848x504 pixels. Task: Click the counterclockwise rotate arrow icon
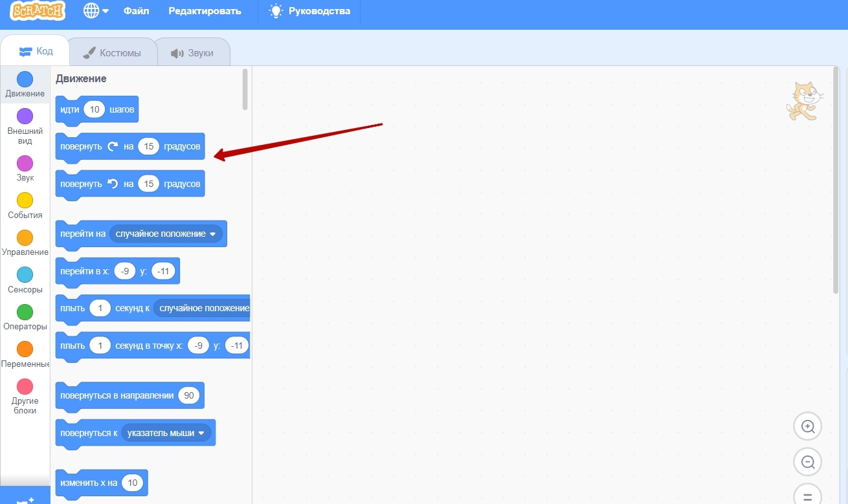[x=113, y=184]
